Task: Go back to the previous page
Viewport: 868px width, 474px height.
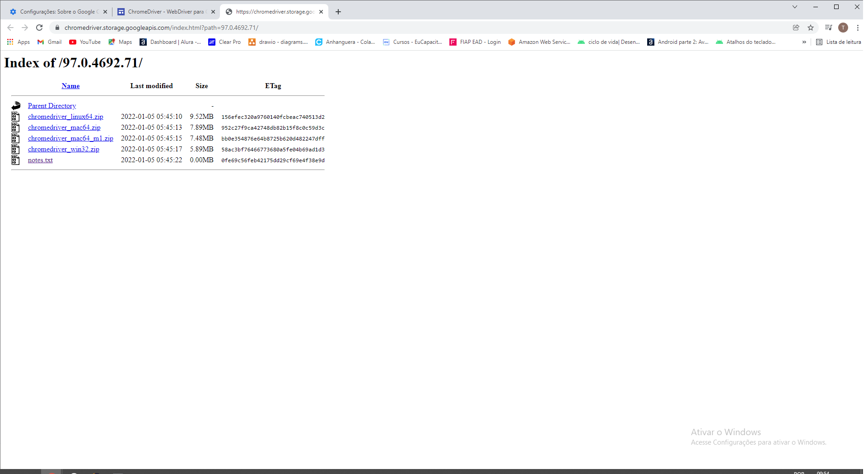Action: click(10, 28)
